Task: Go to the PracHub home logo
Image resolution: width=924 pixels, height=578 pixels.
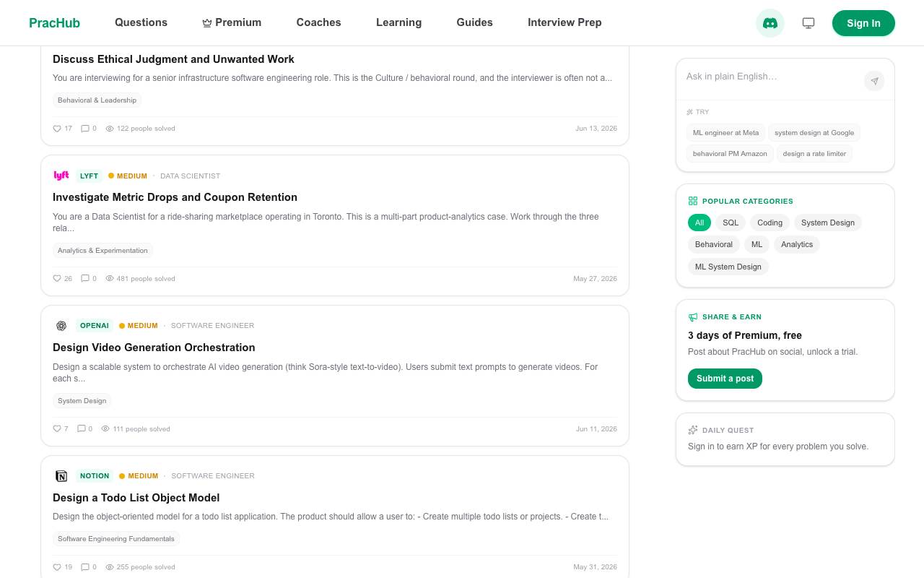Action: tap(54, 23)
